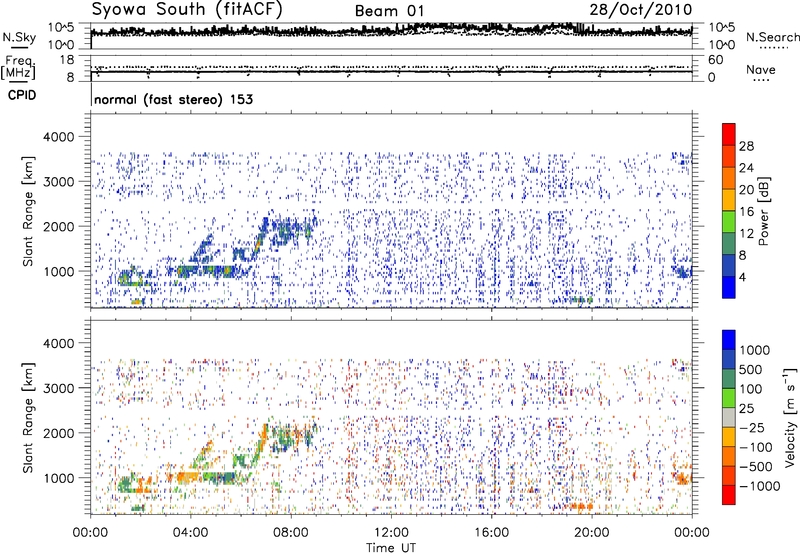
Task: Click the 'Nave' legend label
Action: click(761, 69)
